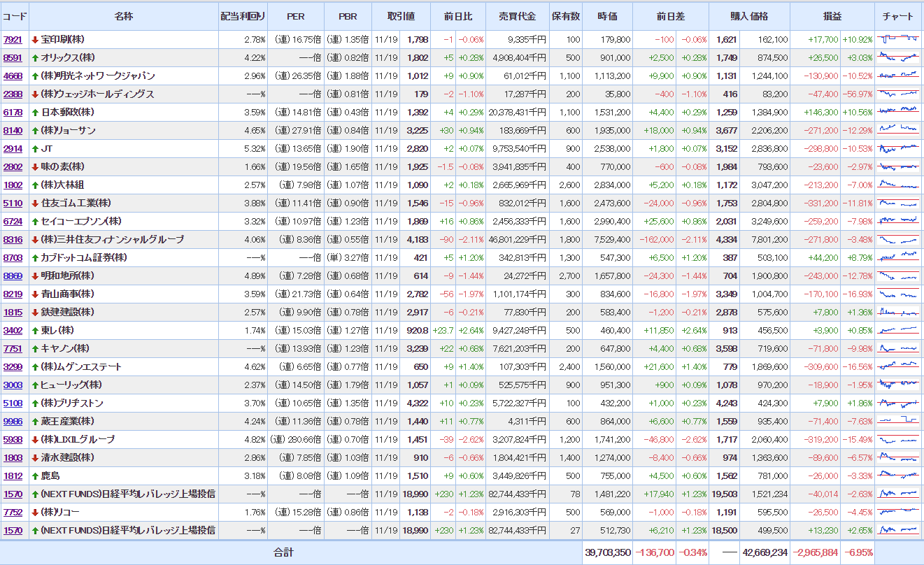Image resolution: width=924 pixels, height=565 pixels.
Task: Click the up arrow icon next to 鹿島
Action: [x=34, y=476]
